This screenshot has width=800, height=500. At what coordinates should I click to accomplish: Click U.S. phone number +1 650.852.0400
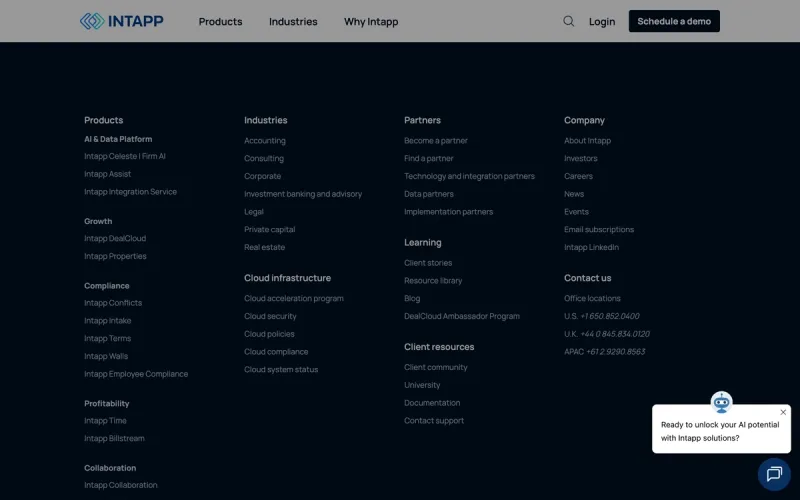pyautogui.click(x=610, y=316)
